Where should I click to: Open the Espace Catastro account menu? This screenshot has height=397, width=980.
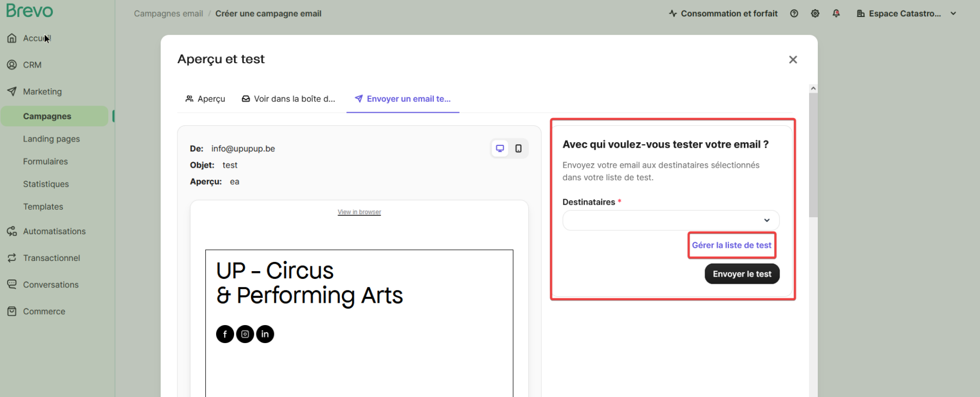click(x=906, y=14)
